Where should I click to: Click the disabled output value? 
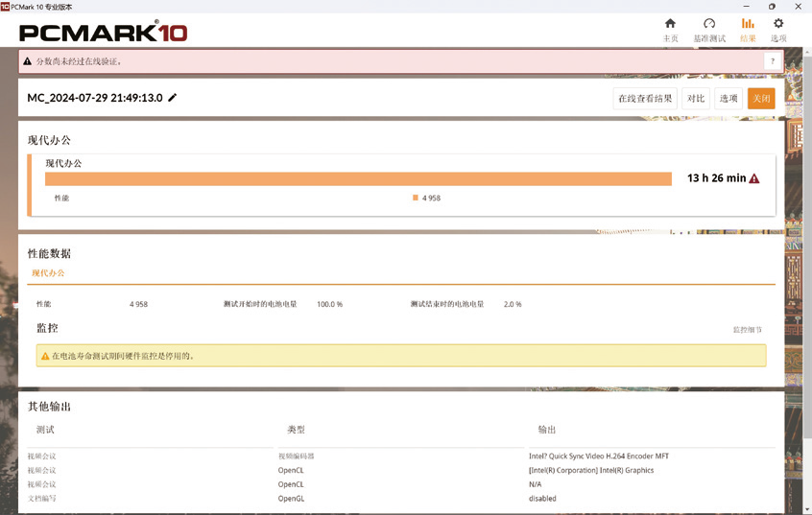coord(542,499)
